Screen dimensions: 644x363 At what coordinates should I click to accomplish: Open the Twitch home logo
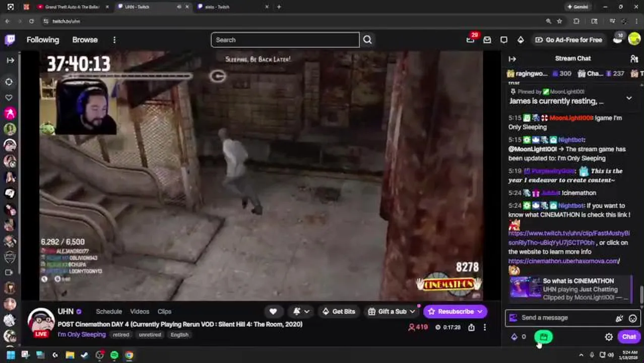click(x=10, y=40)
